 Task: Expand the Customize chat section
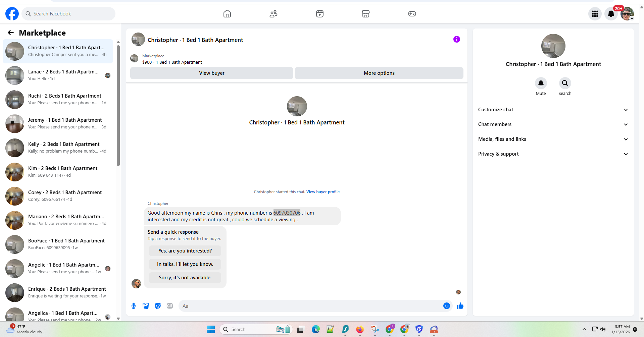point(553,110)
